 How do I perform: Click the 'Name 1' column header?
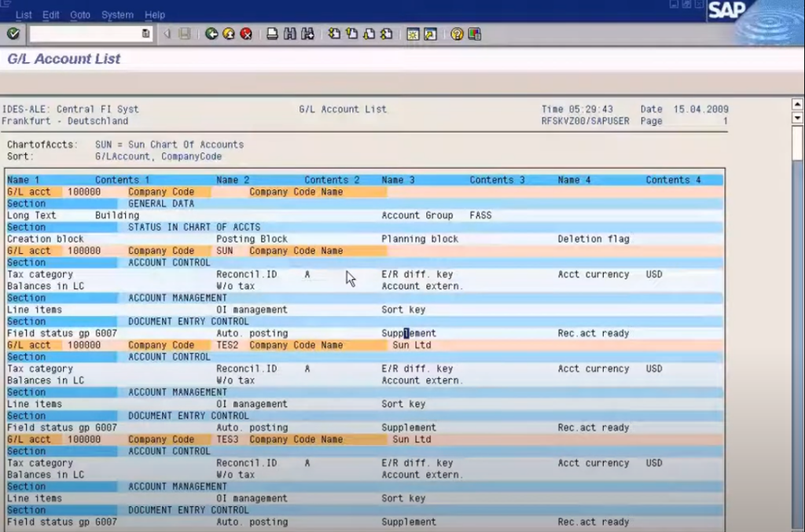pyautogui.click(x=23, y=180)
